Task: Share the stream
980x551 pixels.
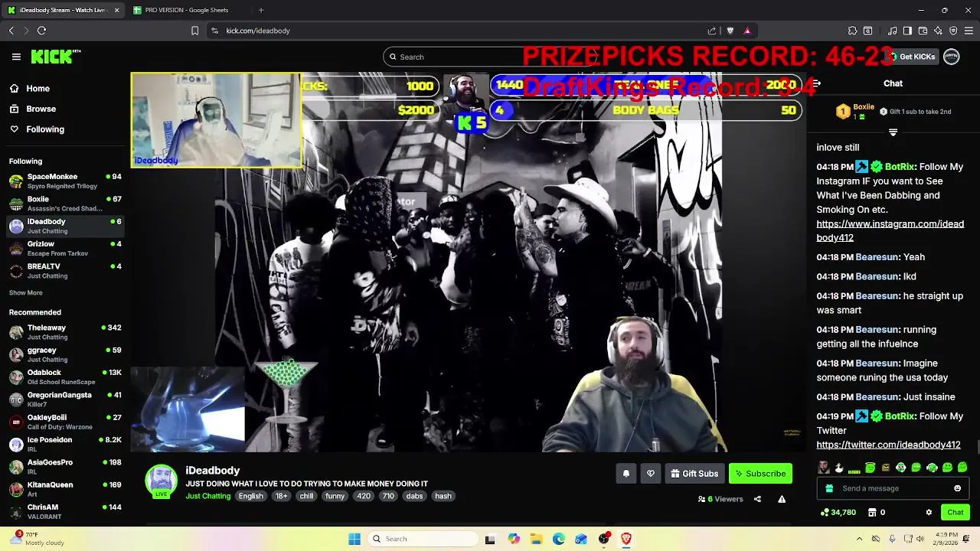Action: [x=757, y=499]
